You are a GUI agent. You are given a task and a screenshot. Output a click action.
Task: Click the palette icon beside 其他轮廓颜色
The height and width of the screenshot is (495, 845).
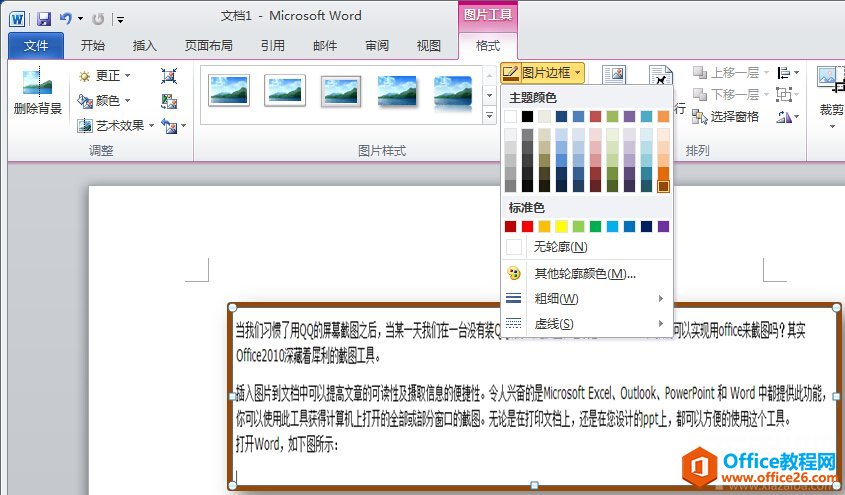click(x=514, y=274)
